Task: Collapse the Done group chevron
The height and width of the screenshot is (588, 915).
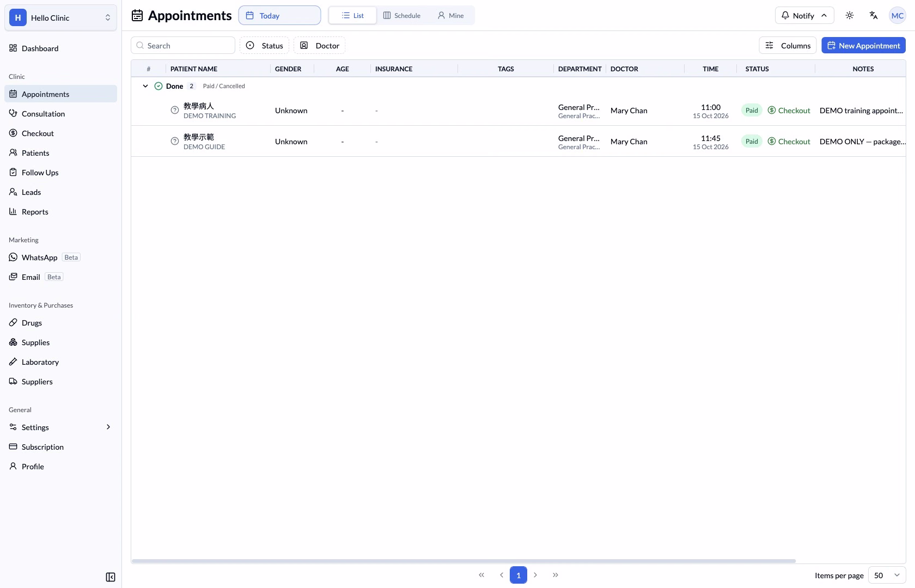Action: pyautogui.click(x=145, y=86)
